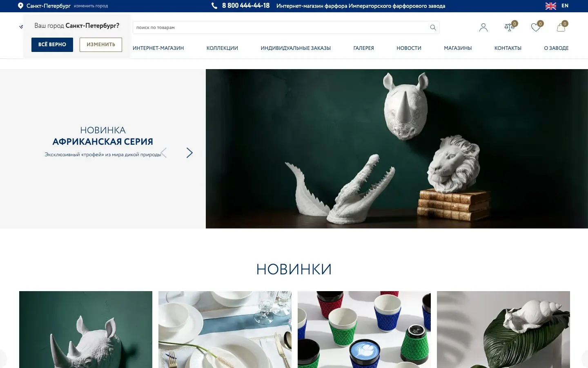Go to previous slide with left arrow

164,153
